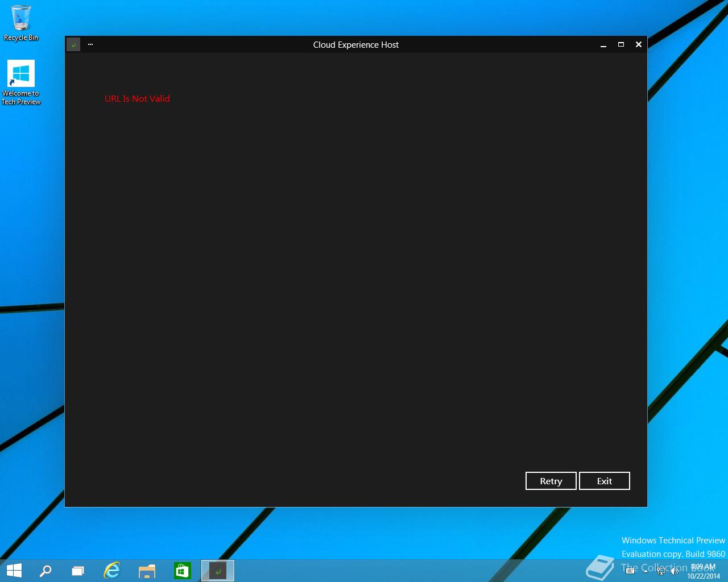The width and height of the screenshot is (728, 582).
Task: Minimize the Cloud Experience Host window
Action: (603, 44)
